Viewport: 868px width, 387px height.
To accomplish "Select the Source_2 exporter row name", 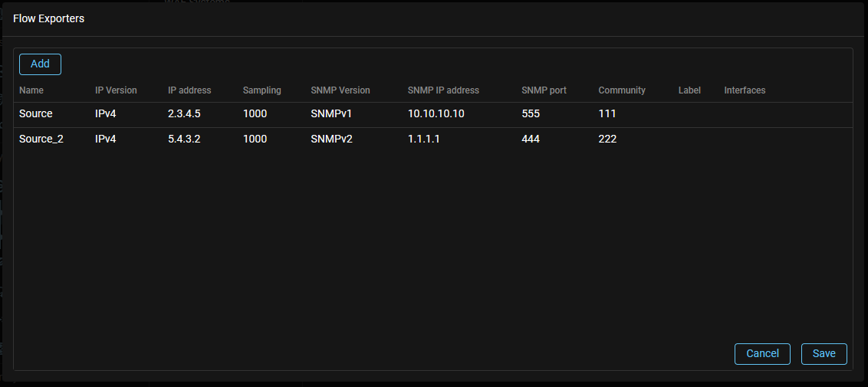I will click(x=41, y=139).
